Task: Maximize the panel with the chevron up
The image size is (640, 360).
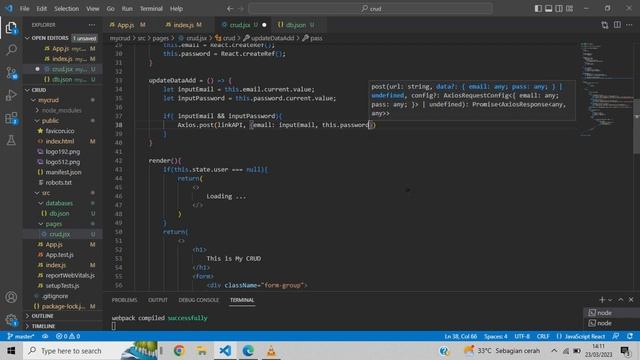Action: click(x=621, y=300)
